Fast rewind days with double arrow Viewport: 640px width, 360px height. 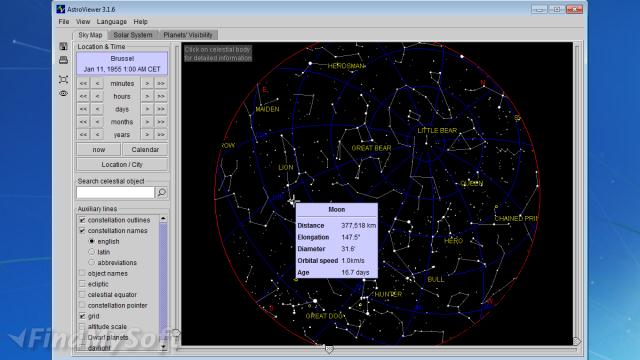(x=83, y=109)
